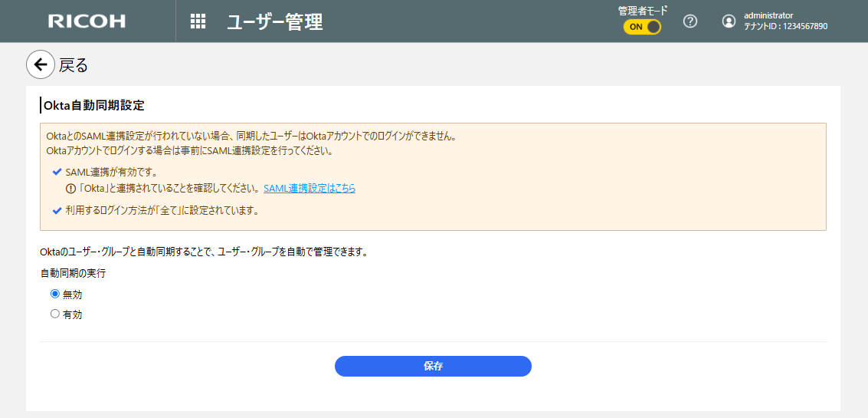Open the SAML連携設定はこちら link
This screenshot has height=418, width=868.
[x=310, y=189]
